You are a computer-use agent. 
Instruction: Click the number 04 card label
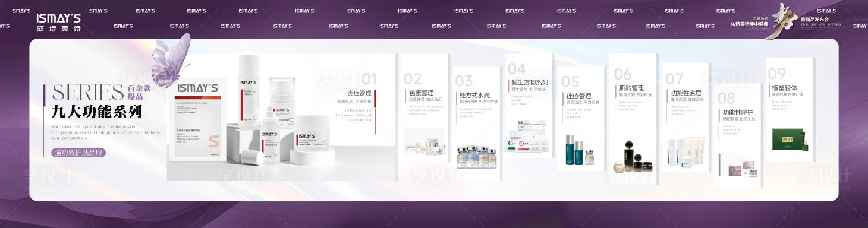pyautogui.click(x=517, y=69)
